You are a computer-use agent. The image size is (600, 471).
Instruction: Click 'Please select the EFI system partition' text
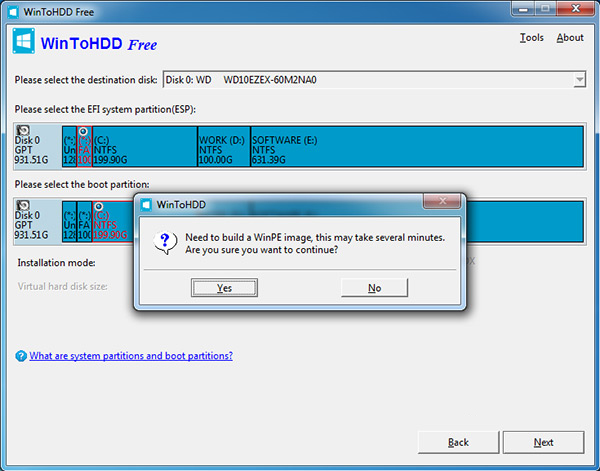point(105,109)
